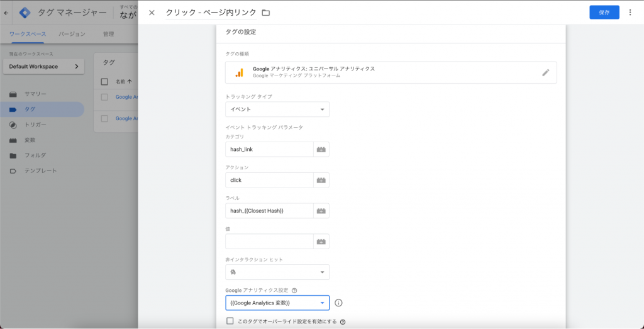Open the three-dot more options menu
The image size is (644, 329).
pyautogui.click(x=630, y=13)
